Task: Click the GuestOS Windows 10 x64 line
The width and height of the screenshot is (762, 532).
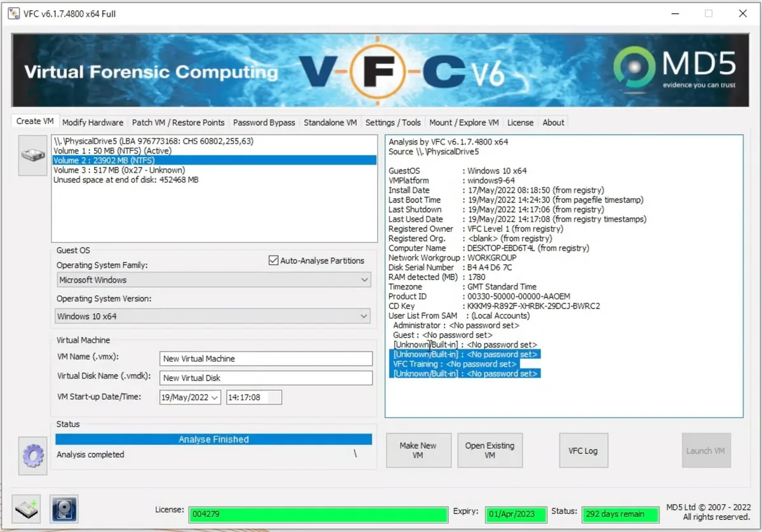Action: pyautogui.click(x=457, y=171)
